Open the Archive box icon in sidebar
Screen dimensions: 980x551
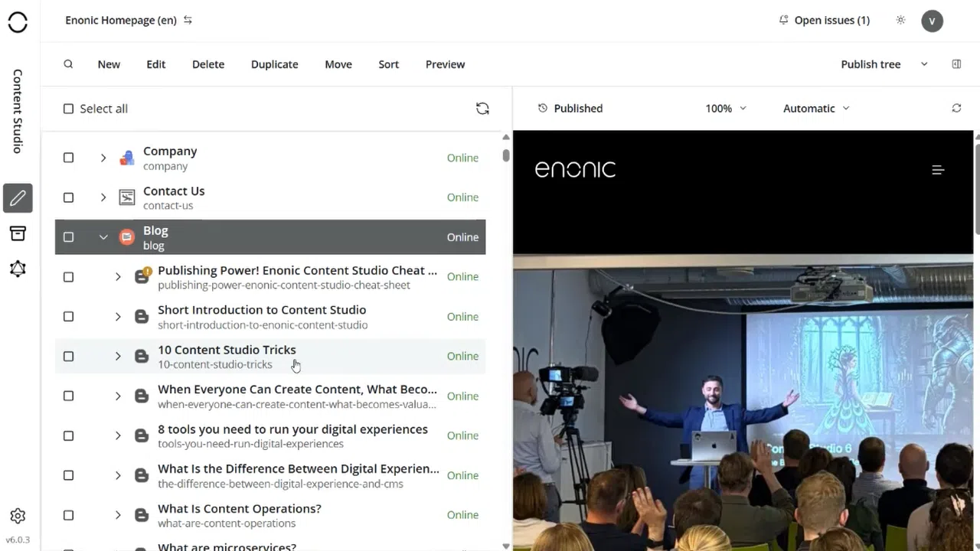(18, 233)
